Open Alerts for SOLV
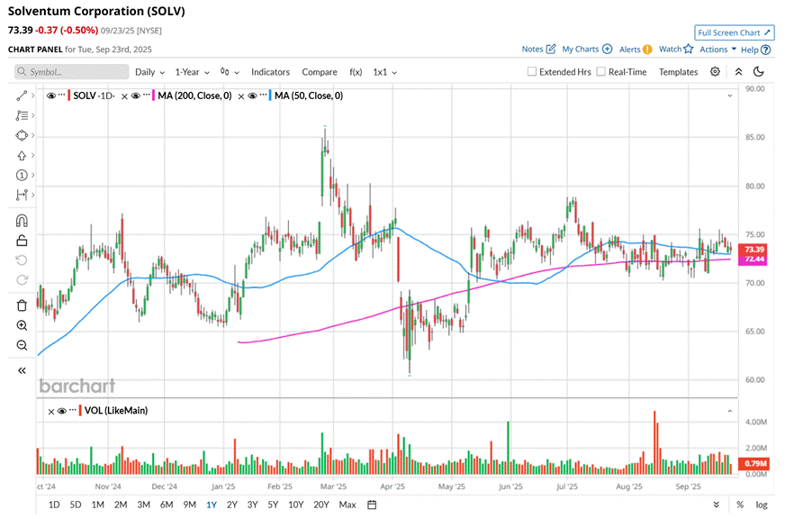Image resolution: width=812 pixels, height=519 pixels. click(636, 50)
